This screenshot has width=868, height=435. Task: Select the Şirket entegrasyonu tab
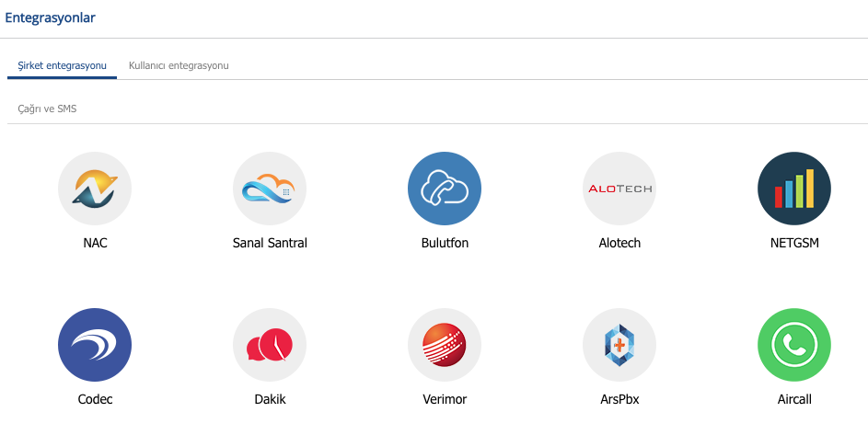point(62,65)
